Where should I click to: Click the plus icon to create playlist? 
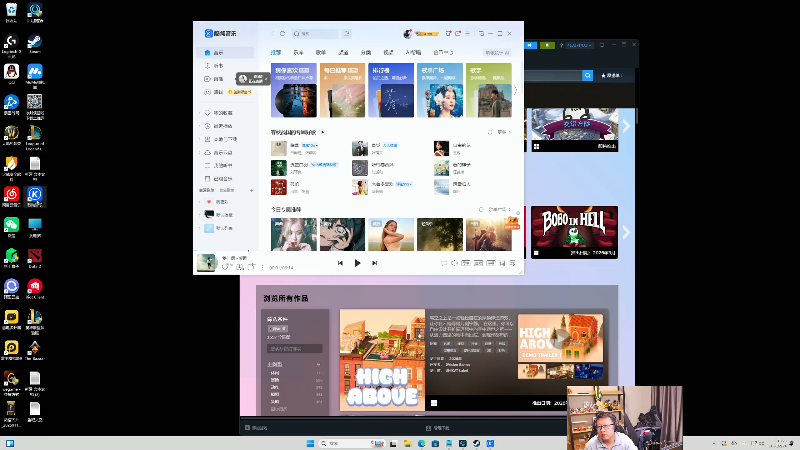251,189
